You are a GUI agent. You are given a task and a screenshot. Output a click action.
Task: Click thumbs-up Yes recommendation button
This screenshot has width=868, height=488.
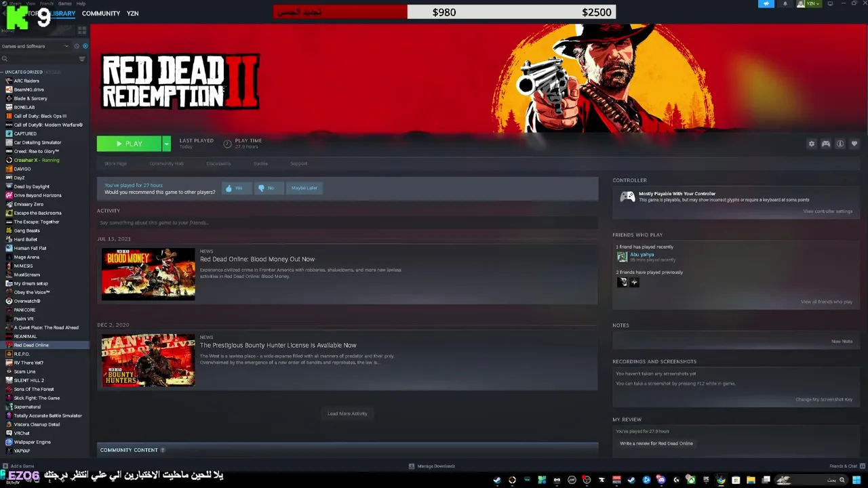pos(235,188)
